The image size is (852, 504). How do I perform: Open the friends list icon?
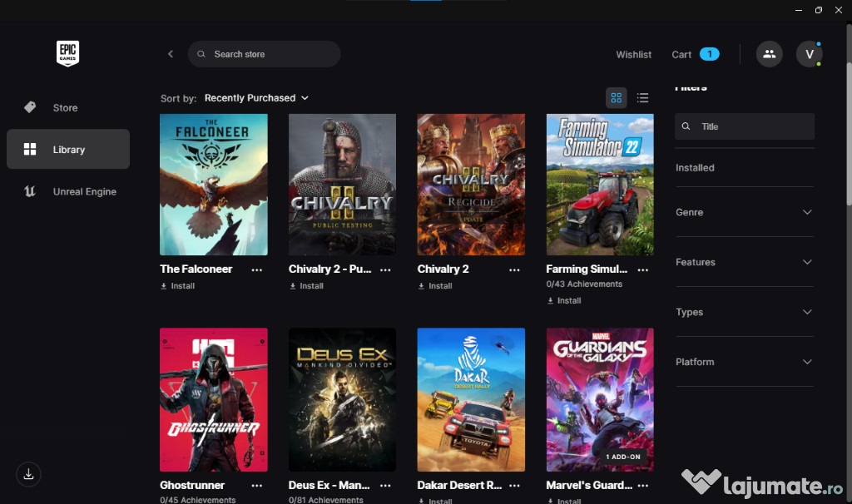(x=770, y=54)
